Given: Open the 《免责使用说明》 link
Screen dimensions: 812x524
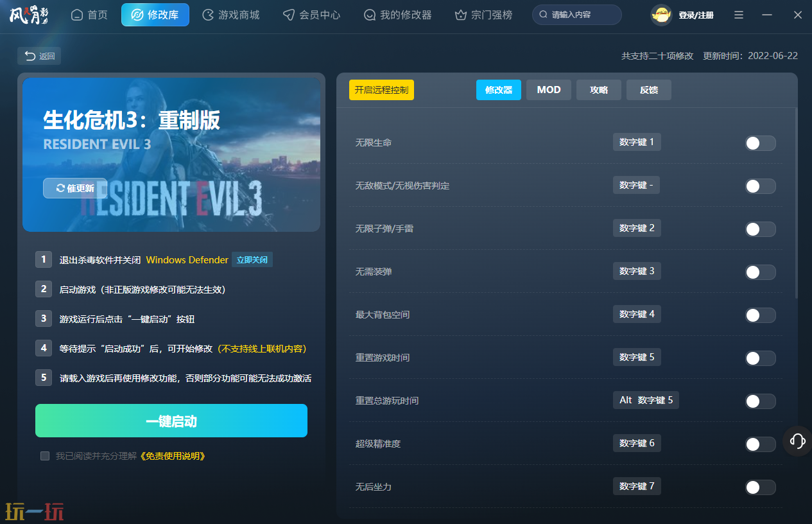Looking at the screenshot, I should [173, 456].
